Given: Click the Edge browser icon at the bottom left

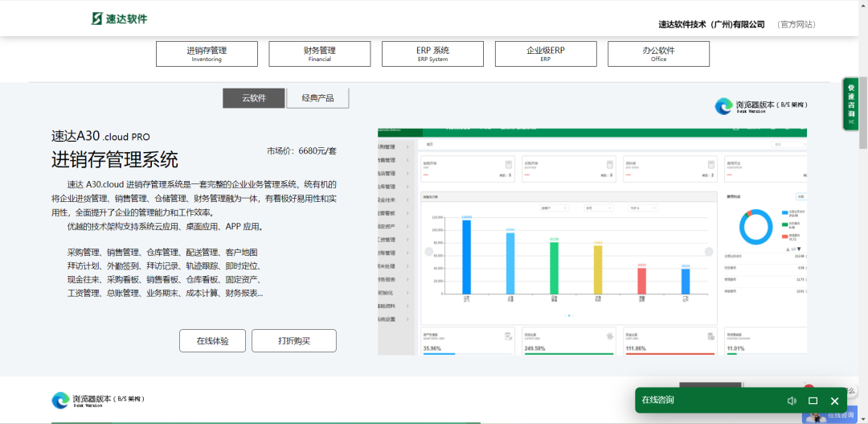Looking at the screenshot, I should (60, 401).
